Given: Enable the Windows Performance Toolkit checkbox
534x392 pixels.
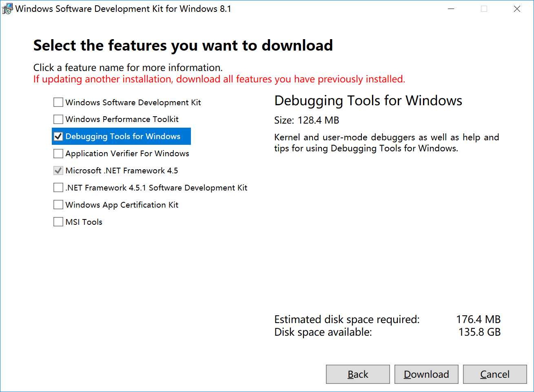Looking at the screenshot, I should point(58,119).
